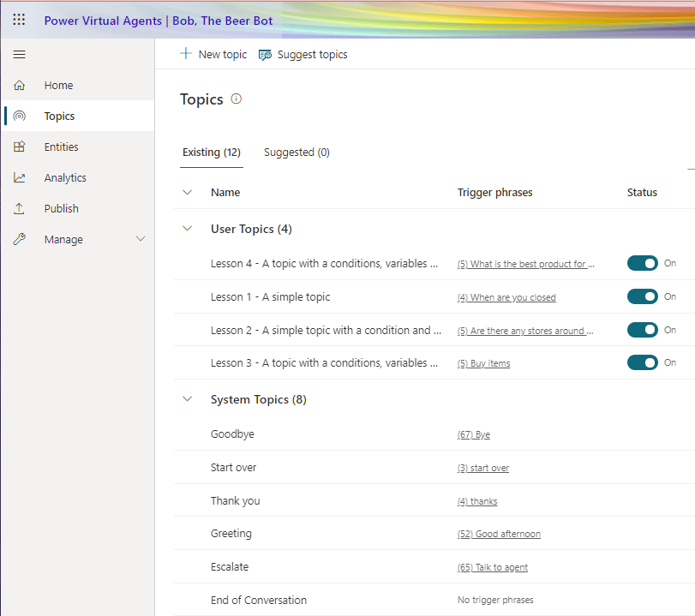Select the Existing (12) tab
Screen dimensions: 695x616
point(211,153)
